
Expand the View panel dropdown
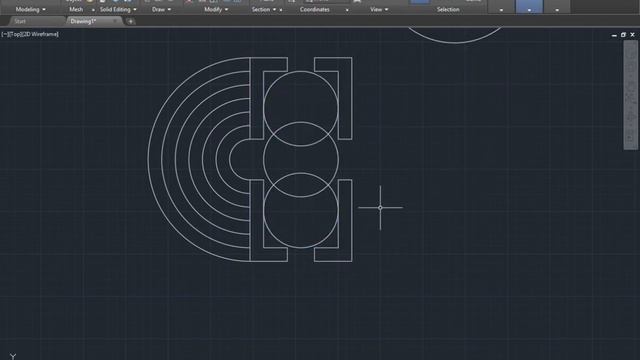coord(379,9)
